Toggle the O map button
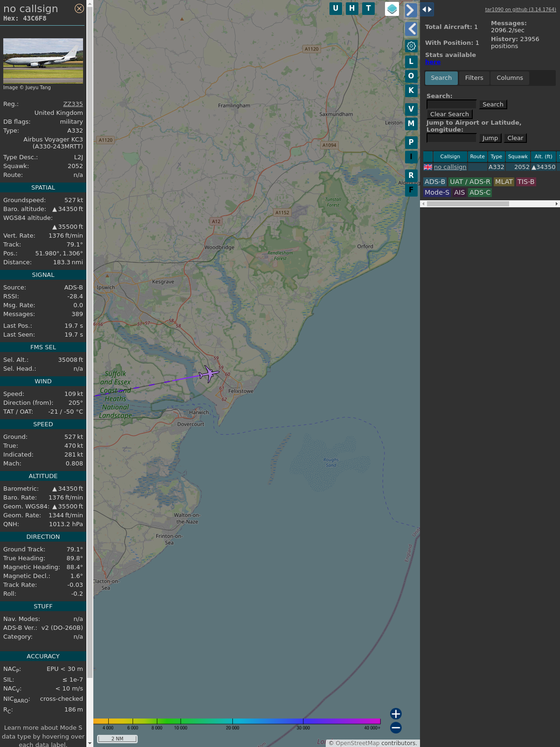Viewport: 560px width, 747px height. point(411,76)
